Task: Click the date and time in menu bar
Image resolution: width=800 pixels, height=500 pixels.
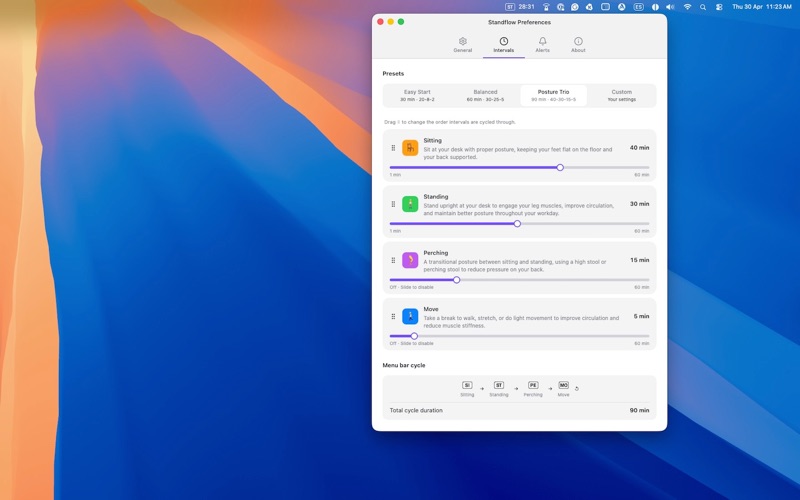Action: pos(762,7)
